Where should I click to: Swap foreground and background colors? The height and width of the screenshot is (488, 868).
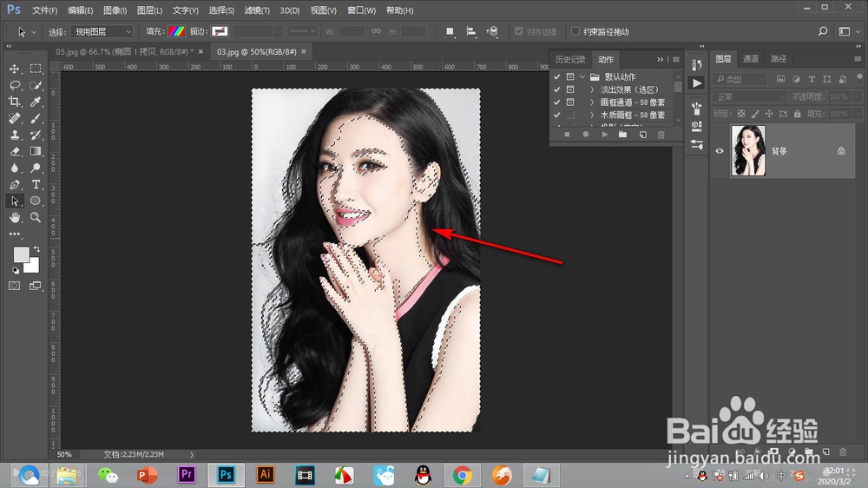click(36, 249)
